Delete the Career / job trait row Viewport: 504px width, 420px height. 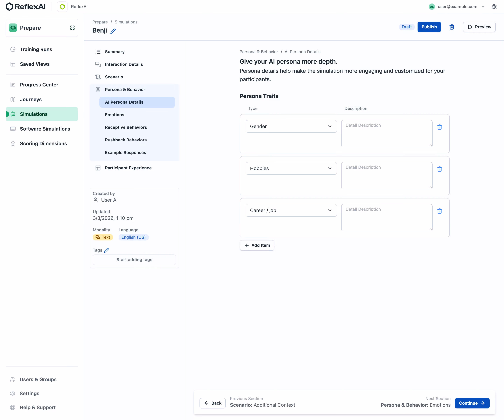click(x=439, y=211)
